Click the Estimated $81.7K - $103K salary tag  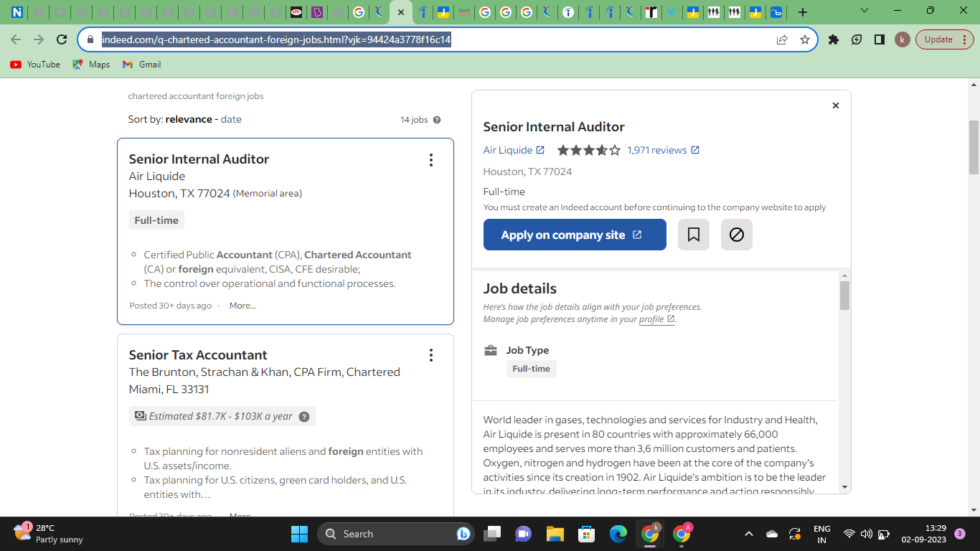[222, 416]
